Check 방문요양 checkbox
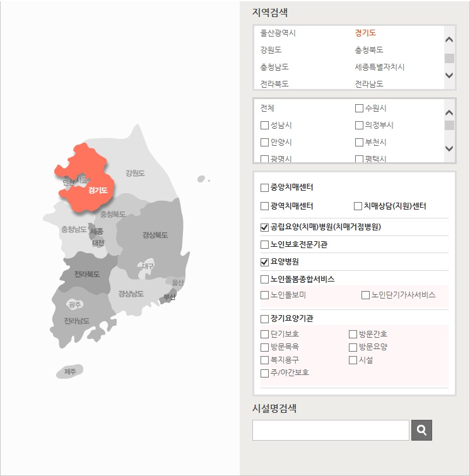Viewport: 470px width, 476px height. pos(353,347)
